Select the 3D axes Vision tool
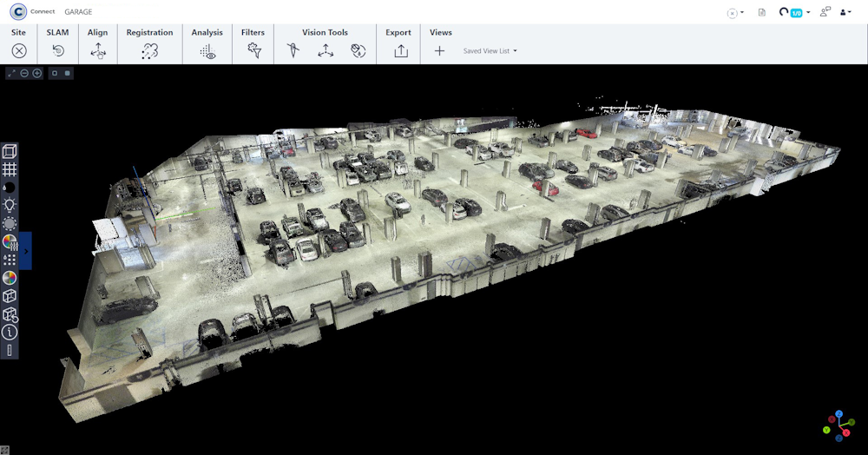This screenshot has width=868, height=455. (x=325, y=51)
